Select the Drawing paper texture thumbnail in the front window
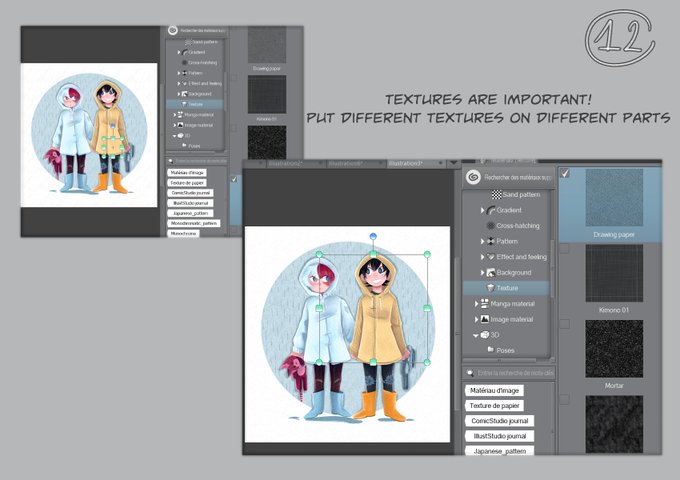The image size is (680, 480). (x=614, y=198)
